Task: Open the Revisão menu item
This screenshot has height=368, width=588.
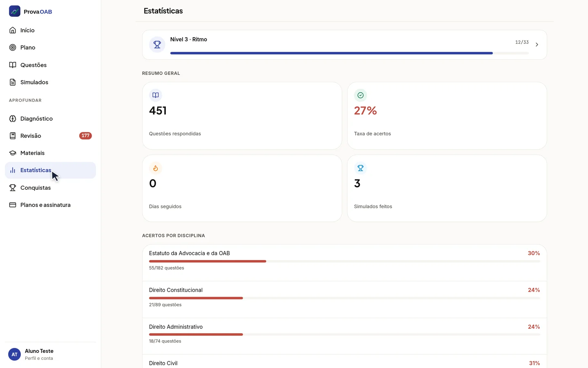Action: click(50, 136)
